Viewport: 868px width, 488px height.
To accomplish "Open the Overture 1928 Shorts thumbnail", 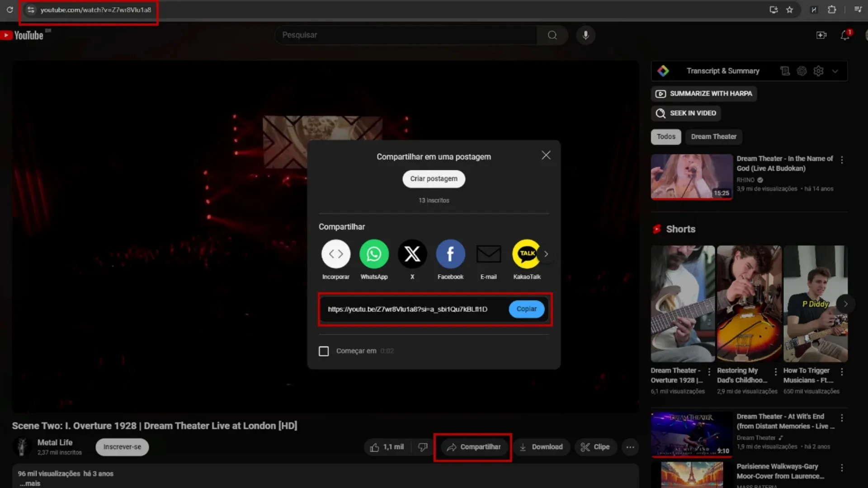I will click(x=682, y=303).
